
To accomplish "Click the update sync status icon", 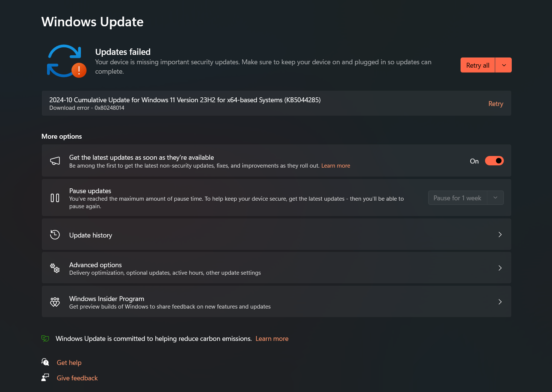I will tap(67, 61).
